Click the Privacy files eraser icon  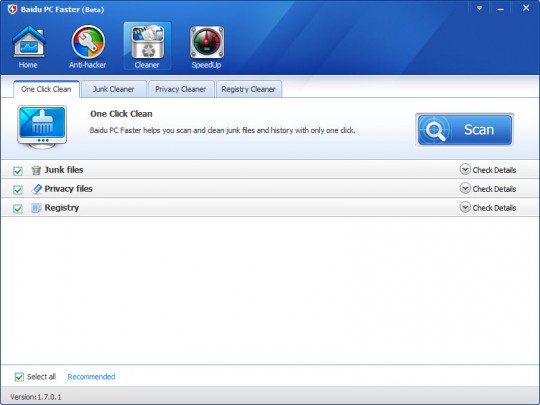(x=37, y=189)
